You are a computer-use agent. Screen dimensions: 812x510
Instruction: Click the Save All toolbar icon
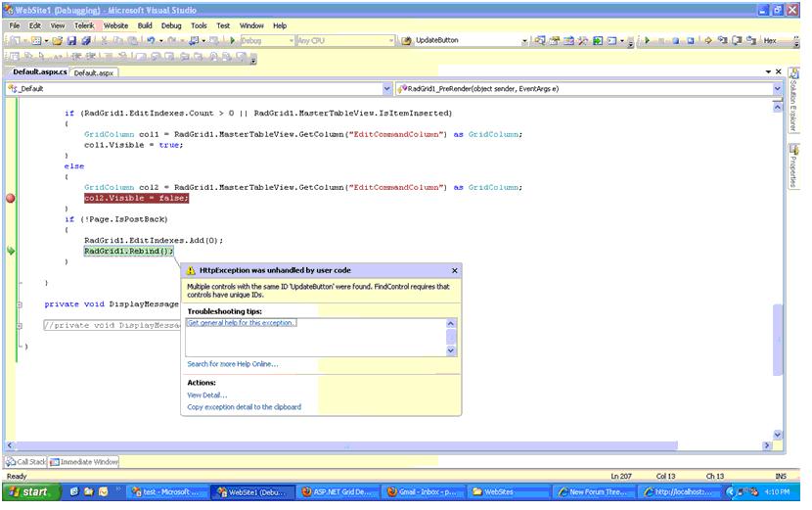(x=86, y=40)
